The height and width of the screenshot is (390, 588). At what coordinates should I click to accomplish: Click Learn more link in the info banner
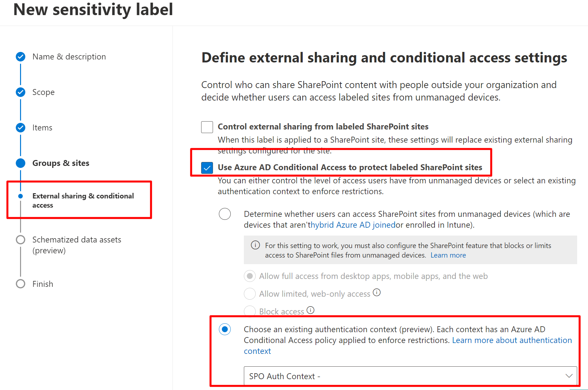coord(448,255)
